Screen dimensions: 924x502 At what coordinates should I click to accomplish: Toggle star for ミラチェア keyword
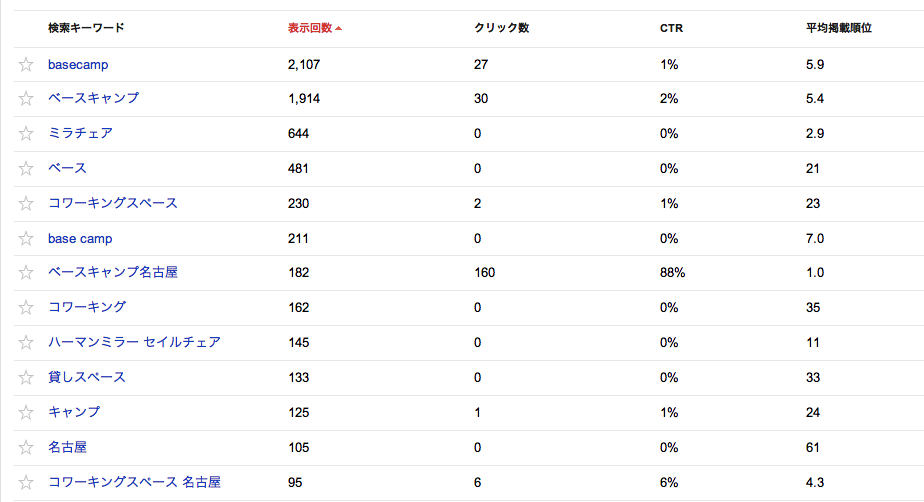pos(26,134)
